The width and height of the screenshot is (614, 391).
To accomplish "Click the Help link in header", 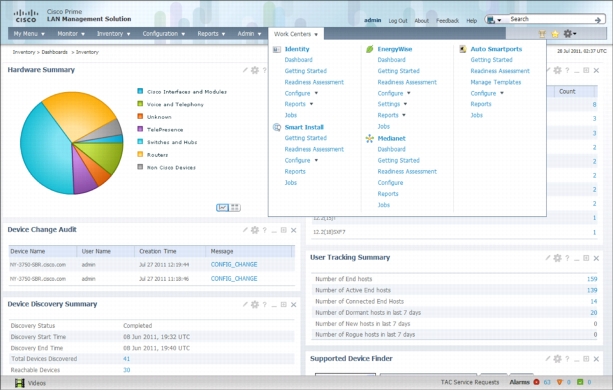I will [471, 21].
